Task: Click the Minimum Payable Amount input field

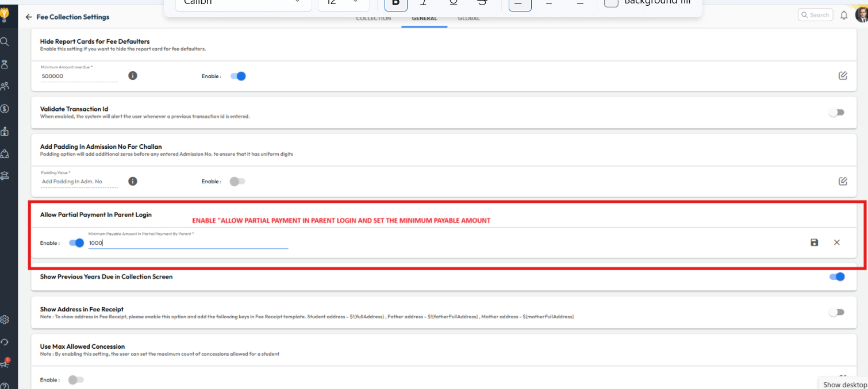Action: 188,243
